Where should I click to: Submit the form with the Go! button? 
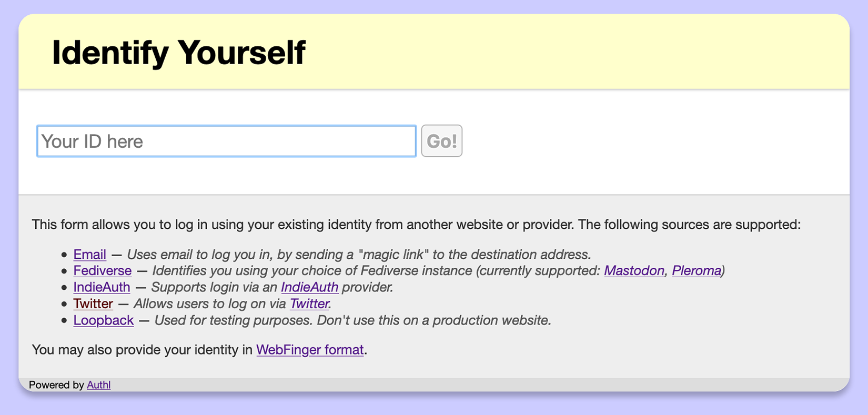[442, 141]
